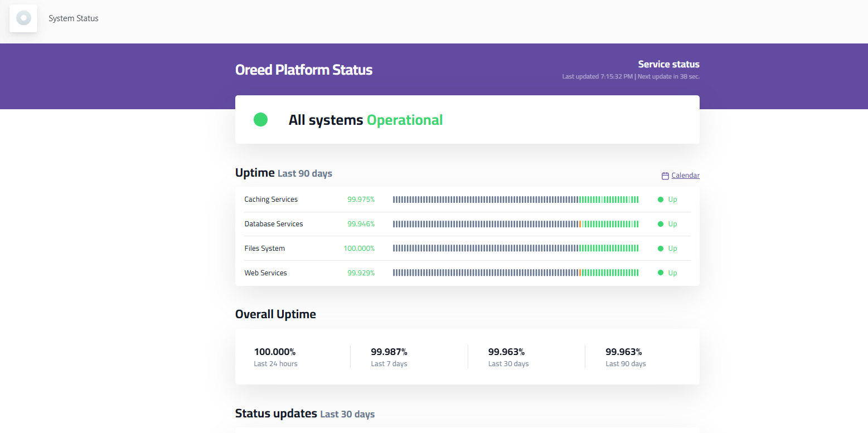Image resolution: width=868 pixels, height=433 pixels.
Task: Click the 99.946% Database Services uptime value
Action: coord(361,224)
